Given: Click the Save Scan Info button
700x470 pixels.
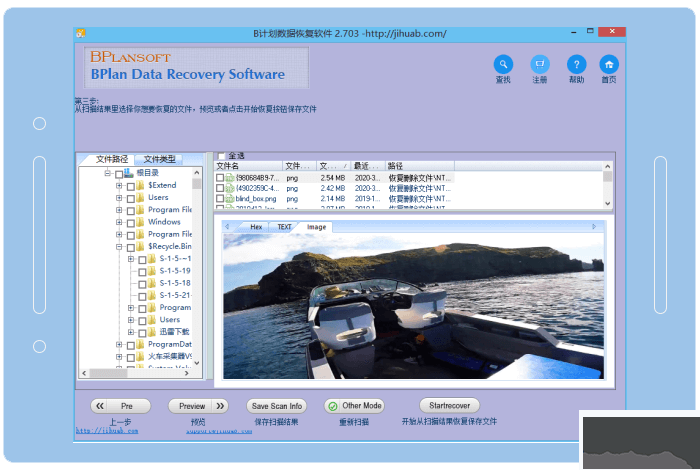Looking at the screenshot, I should pyautogui.click(x=277, y=406).
